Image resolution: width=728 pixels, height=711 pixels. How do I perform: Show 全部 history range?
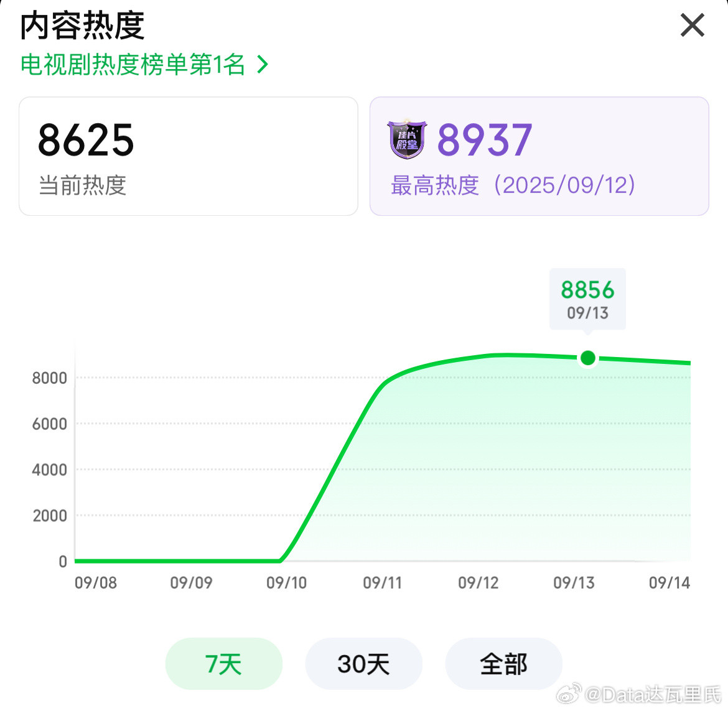click(504, 664)
